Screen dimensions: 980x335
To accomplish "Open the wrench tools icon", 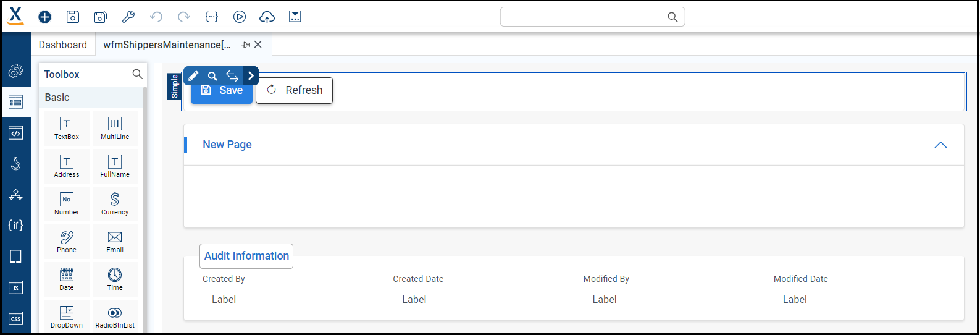I will pyautogui.click(x=128, y=17).
